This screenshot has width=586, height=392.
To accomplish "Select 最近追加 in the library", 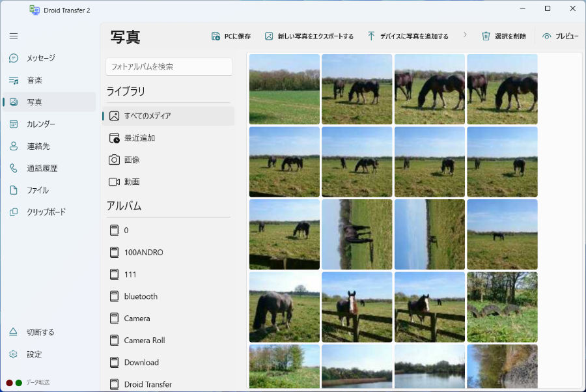I will (x=139, y=138).
